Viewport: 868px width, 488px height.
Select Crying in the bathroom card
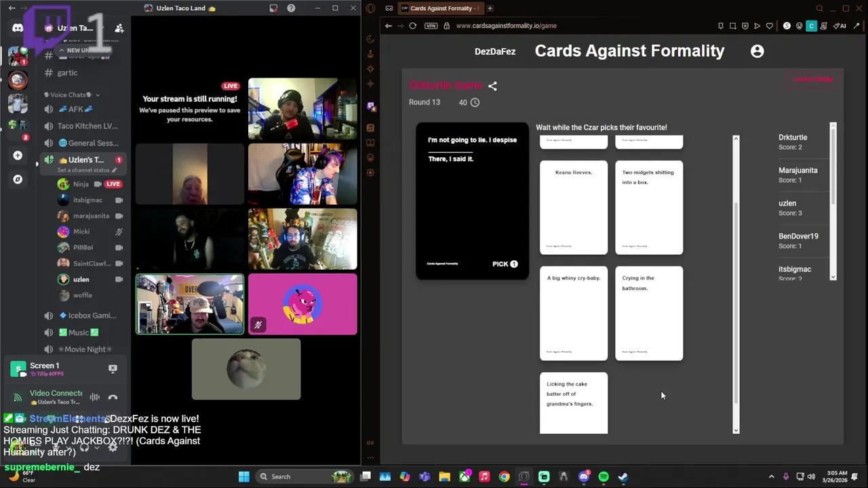(x=649, y=313)
